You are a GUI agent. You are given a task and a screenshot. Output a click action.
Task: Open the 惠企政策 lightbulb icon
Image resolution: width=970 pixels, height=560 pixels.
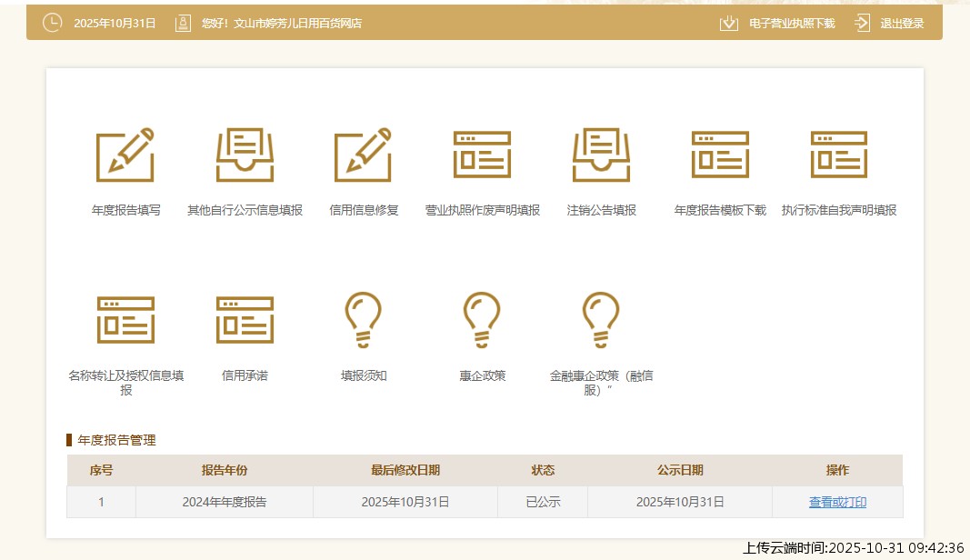click(x=482, y=320)
